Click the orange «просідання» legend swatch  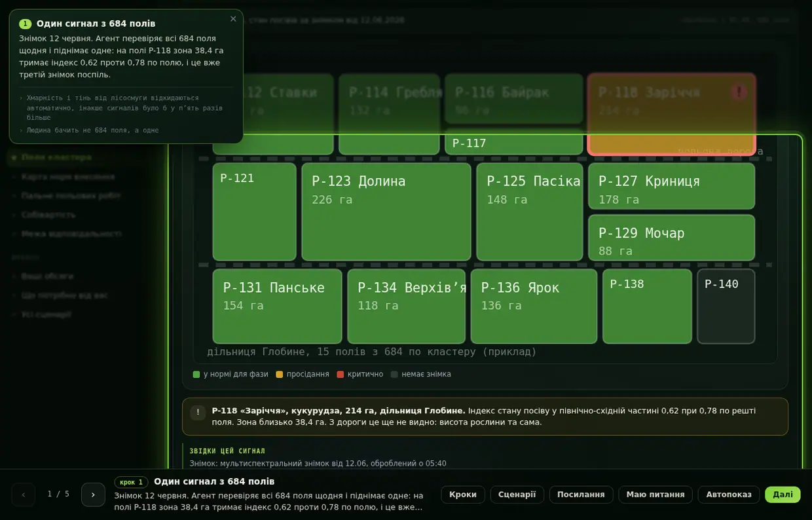(280, 375)
